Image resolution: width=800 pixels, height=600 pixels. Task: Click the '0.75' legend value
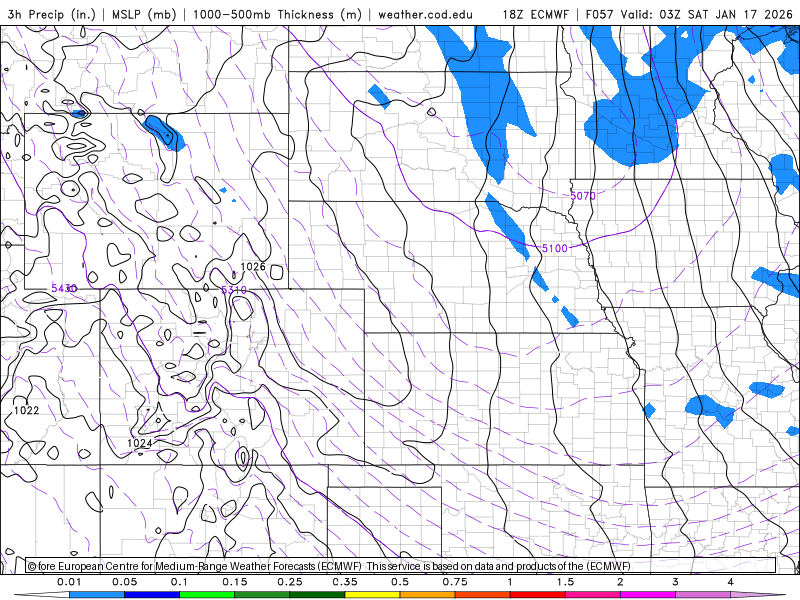[455, 582]
